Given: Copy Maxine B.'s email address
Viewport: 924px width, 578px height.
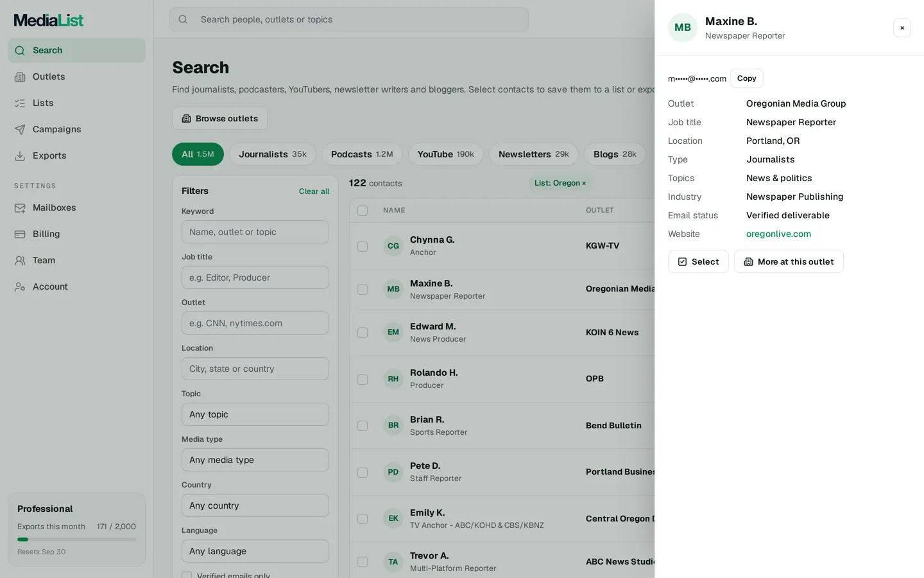Looking at the screenshot, I should coord(747,78).
